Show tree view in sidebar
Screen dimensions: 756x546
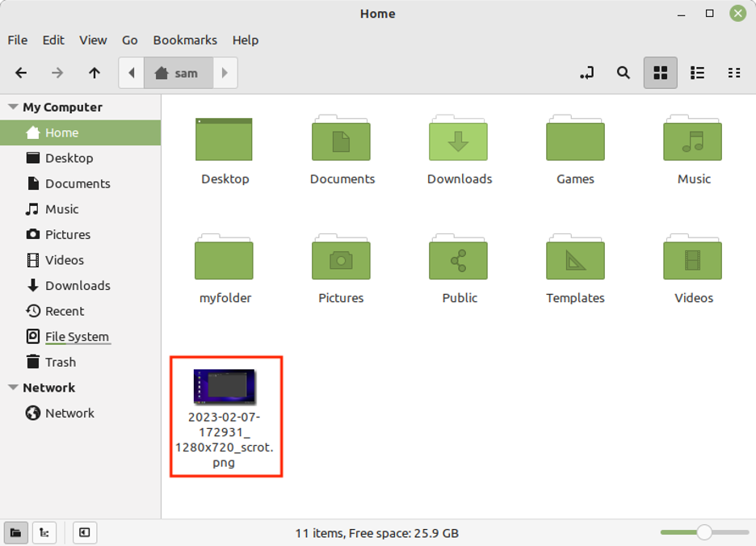coord(44,532)
